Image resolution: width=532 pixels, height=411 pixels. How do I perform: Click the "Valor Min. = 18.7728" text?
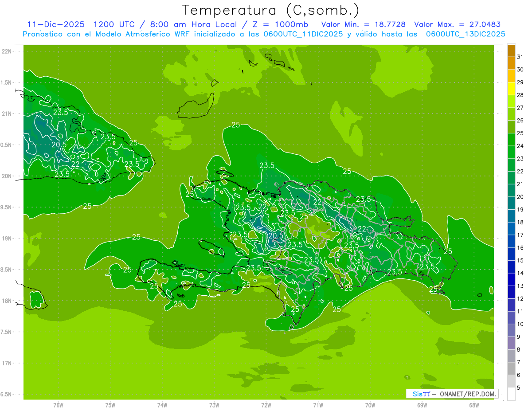[363, 24]
